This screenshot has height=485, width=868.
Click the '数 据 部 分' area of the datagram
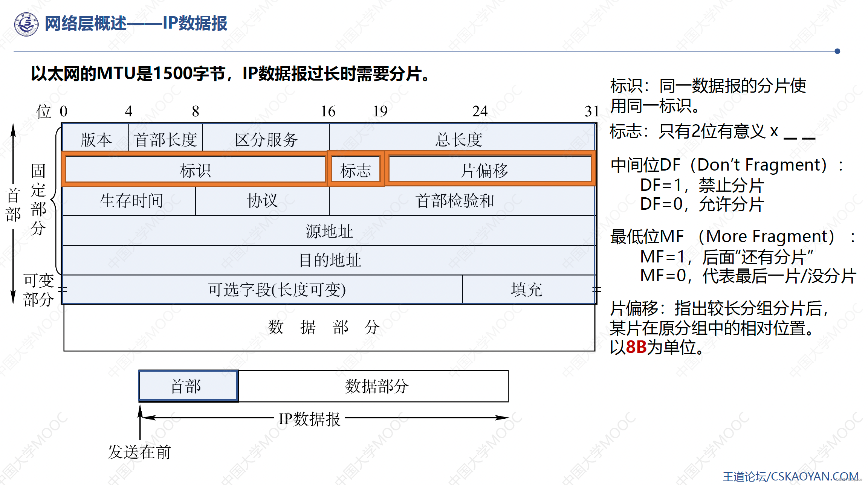tap(329, 328)
